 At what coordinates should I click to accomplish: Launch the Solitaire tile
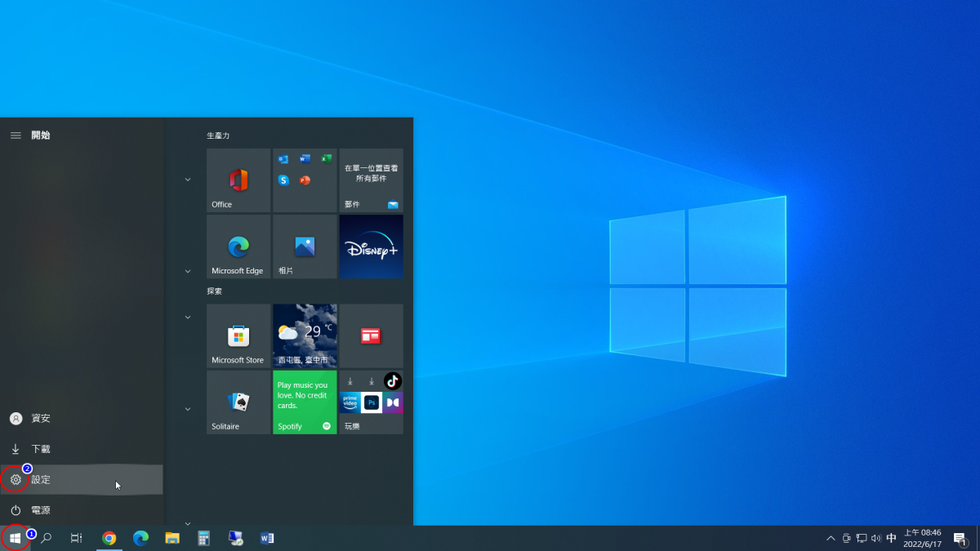pyautogui.click(x=238, y=402)
